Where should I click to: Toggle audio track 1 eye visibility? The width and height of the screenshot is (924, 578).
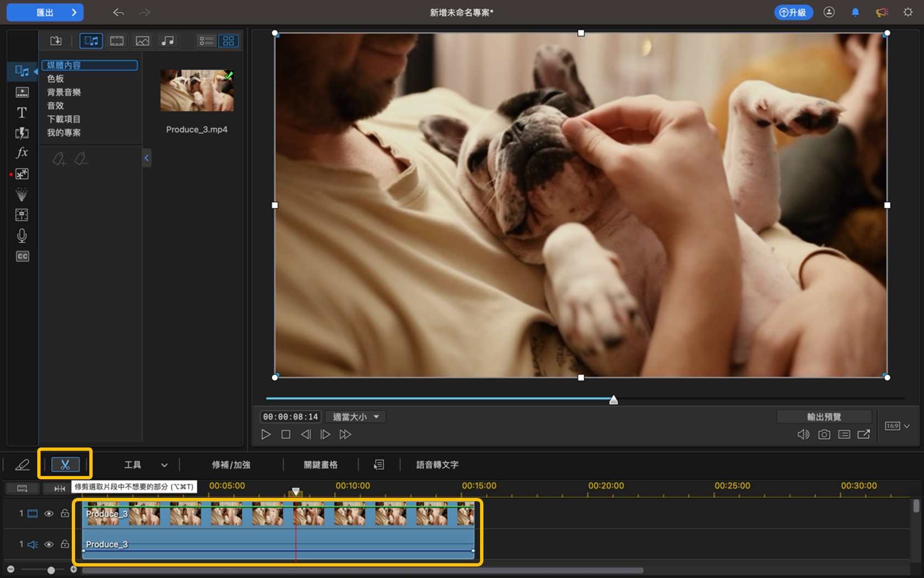pos(49,545)
